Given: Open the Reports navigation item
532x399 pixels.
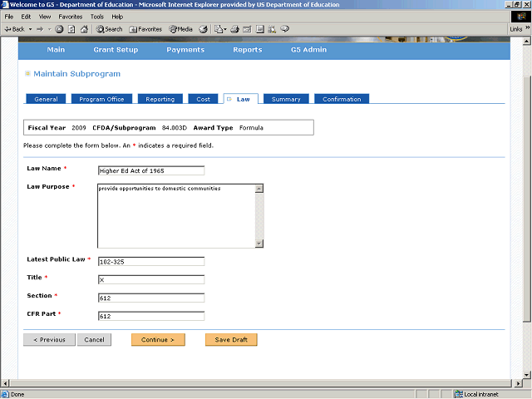Looking at the screenshot, I should tap(248, 50).
